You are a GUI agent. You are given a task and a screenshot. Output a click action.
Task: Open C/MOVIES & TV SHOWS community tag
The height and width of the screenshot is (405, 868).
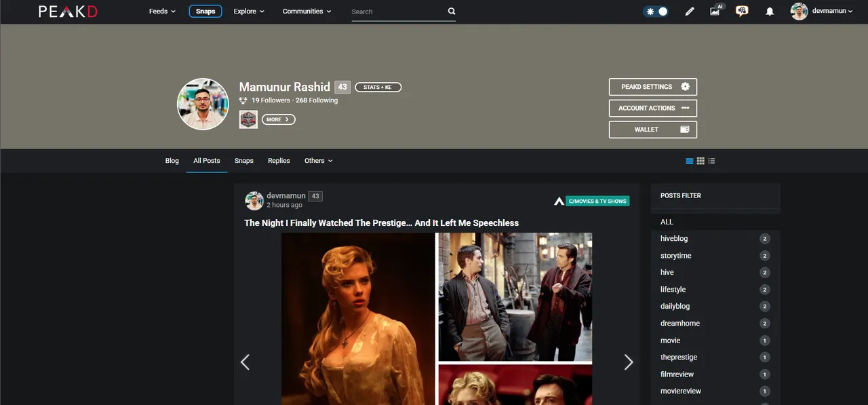tap(597, 201)
